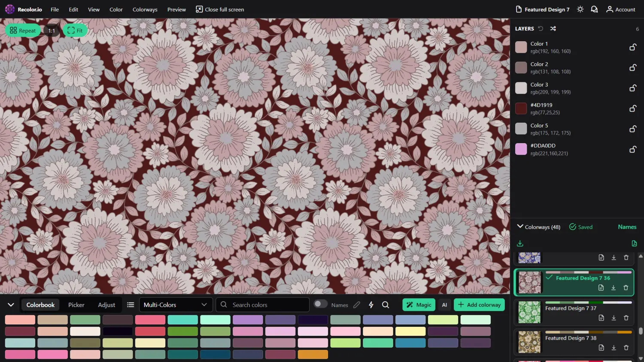Toggle the Repeat pattern view
This screenshot has height=362, width=644.
[x=23, y=30]
